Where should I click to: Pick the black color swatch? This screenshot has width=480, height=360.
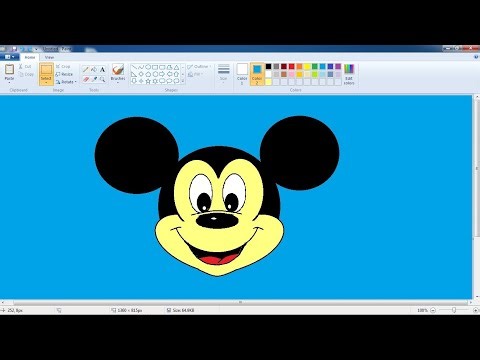click(x=269, y=67)
